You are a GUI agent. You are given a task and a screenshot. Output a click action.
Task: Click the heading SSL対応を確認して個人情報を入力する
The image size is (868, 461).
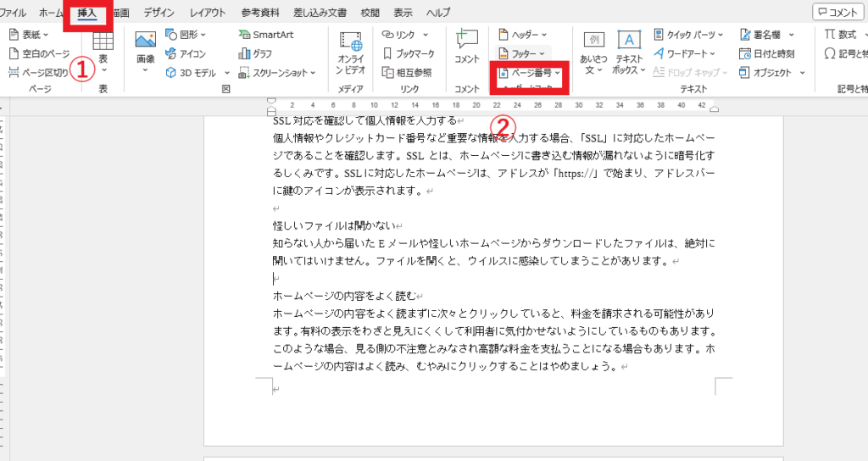364,120
